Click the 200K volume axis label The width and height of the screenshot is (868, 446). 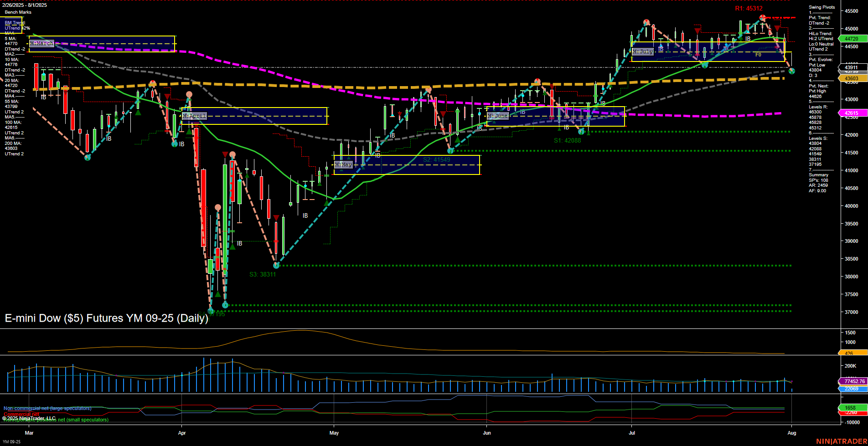[850, 366]
